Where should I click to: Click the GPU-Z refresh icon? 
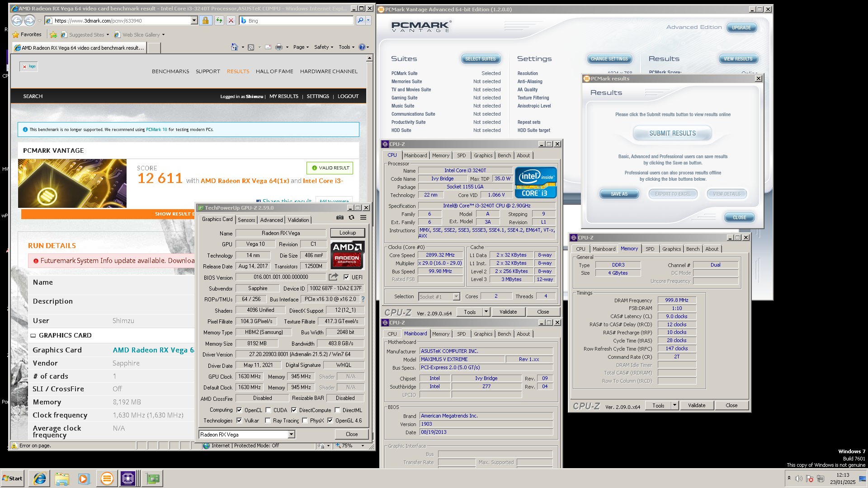[351, 217]
